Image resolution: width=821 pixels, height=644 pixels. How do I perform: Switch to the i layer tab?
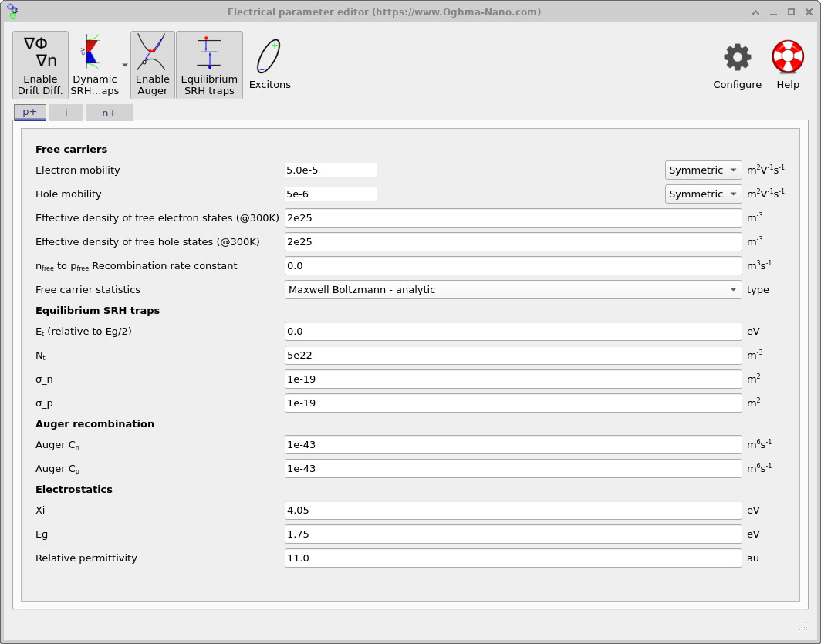point(66,112)
